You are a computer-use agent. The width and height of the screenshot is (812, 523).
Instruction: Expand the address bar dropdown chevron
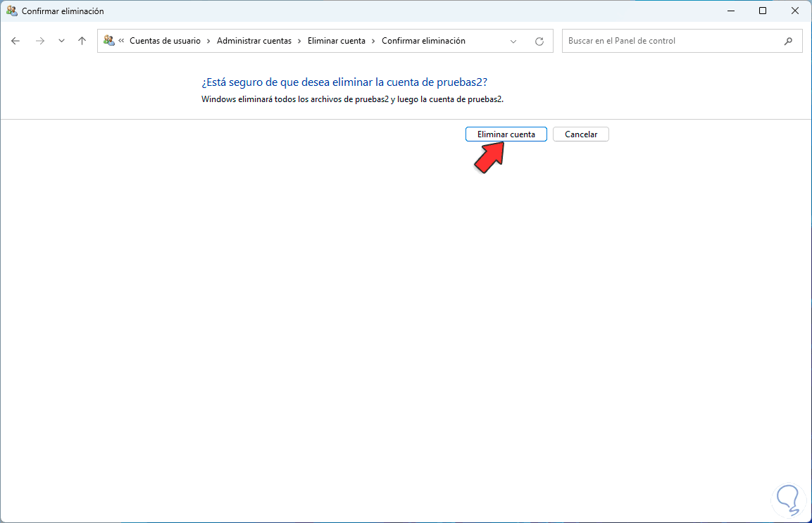513,41
